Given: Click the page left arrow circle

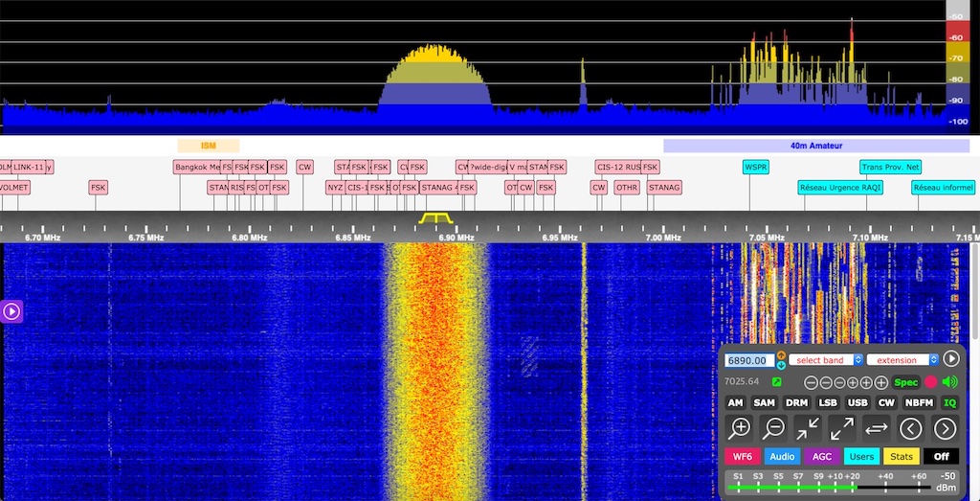Looking at the screenshot, I should click(911, 428).
